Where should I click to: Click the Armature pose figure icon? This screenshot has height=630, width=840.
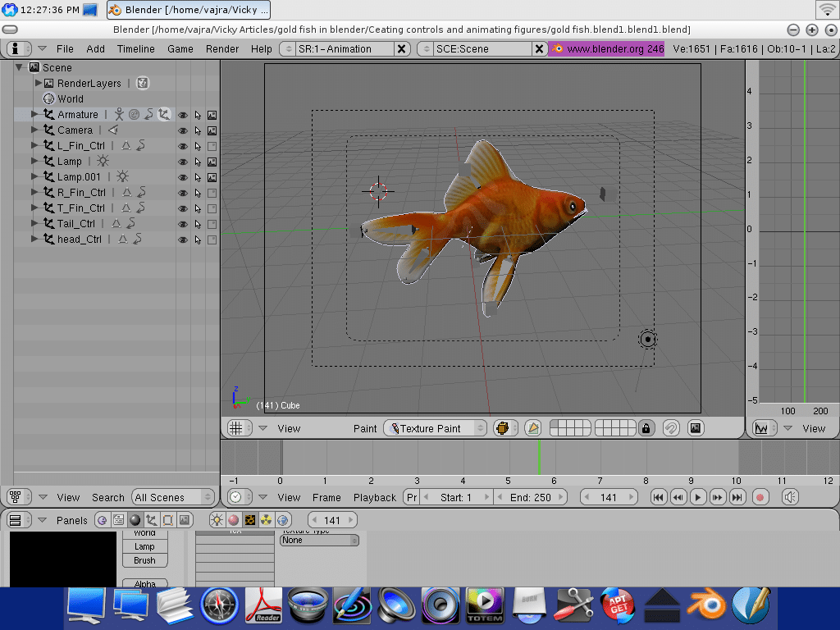[x=119, y=115]
